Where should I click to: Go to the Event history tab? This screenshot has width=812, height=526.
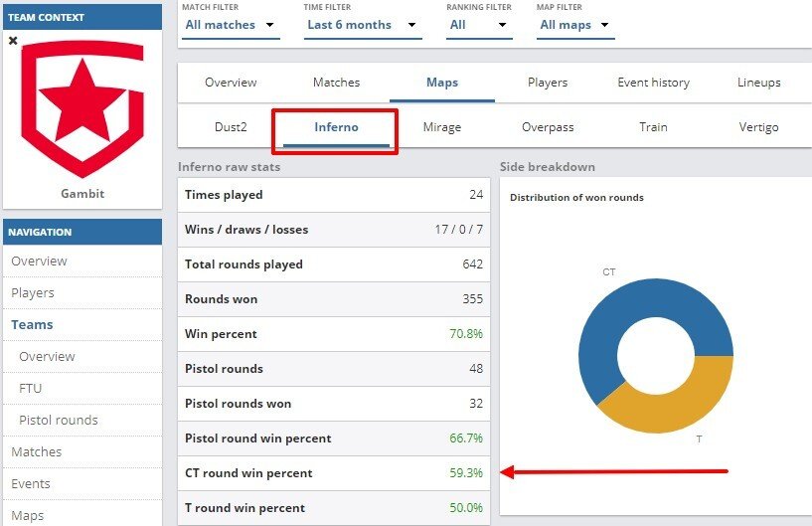click(x=653, y=83)
